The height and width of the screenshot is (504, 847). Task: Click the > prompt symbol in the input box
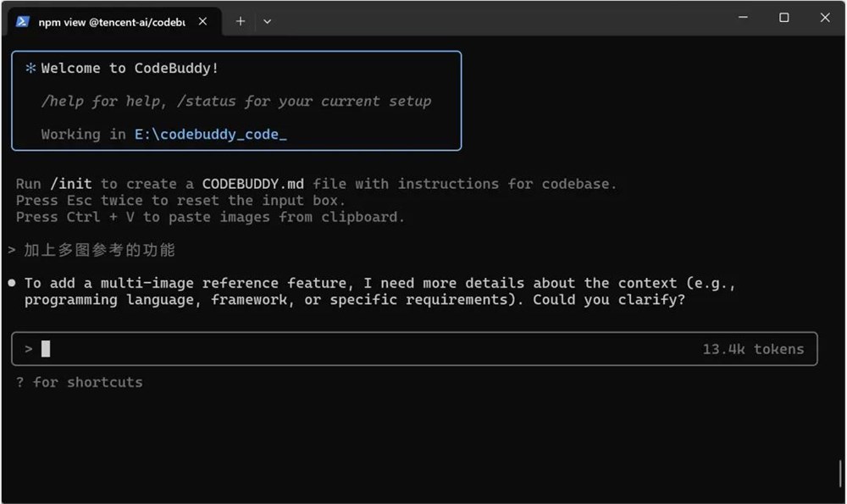click(28, 348)
